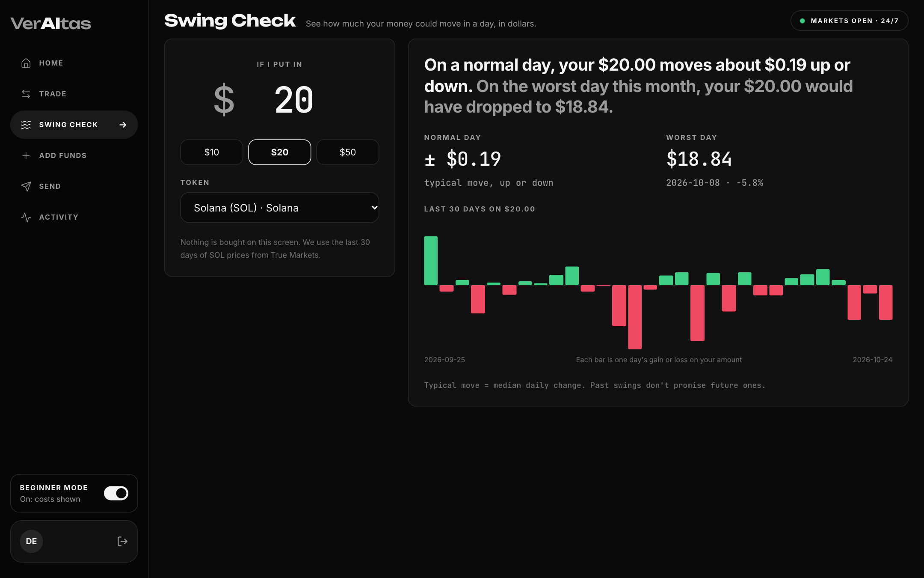Image resolution: width=924 pixels, height=578 pixels.
Task: Click the LAST 30 DAYS ON $20.00 label
Action: (x=480, y=209)
